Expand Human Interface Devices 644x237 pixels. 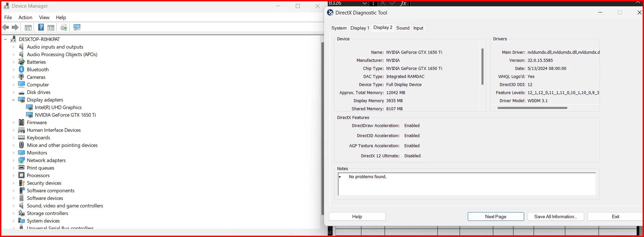point(13,130)
